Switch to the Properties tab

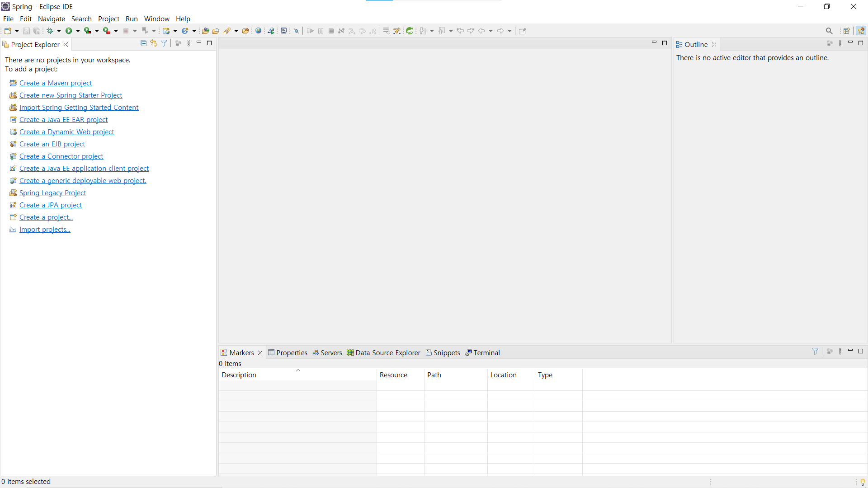288,352
